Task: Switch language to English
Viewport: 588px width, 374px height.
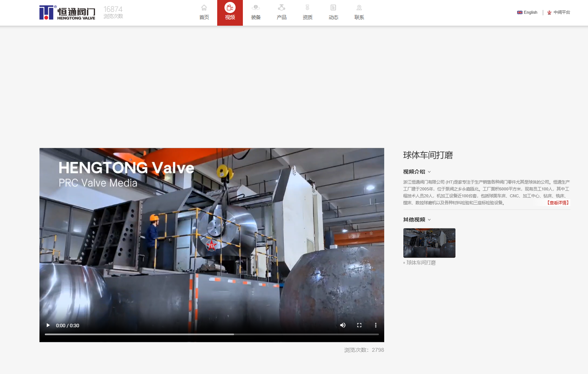Action: [531, 13]
